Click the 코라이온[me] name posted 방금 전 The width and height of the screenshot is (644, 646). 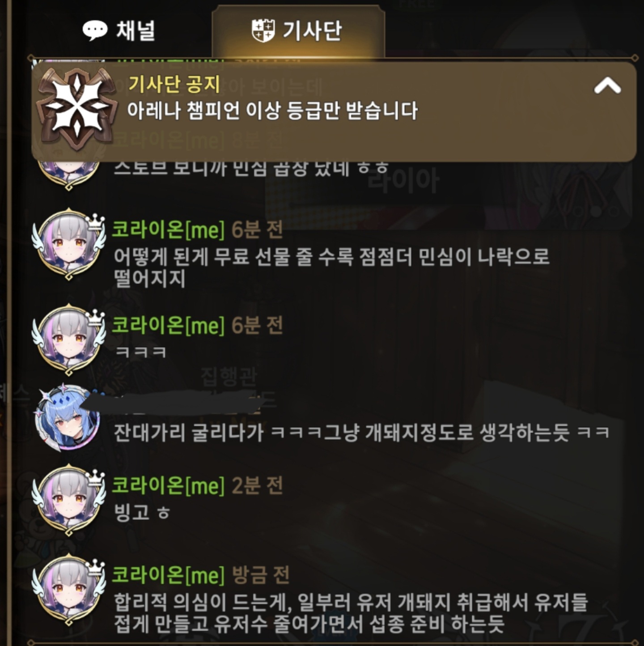click(168, 574)
